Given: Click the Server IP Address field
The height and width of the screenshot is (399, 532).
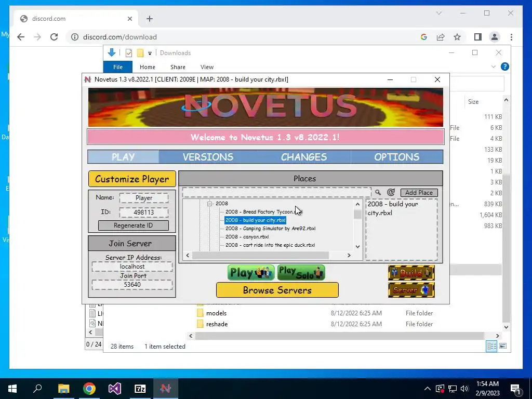Looking at the screenshot, I should pos(132,267).
